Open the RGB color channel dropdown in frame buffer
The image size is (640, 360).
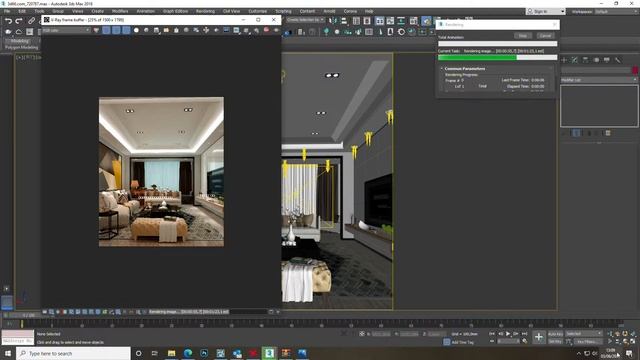[x=66, y=30]
